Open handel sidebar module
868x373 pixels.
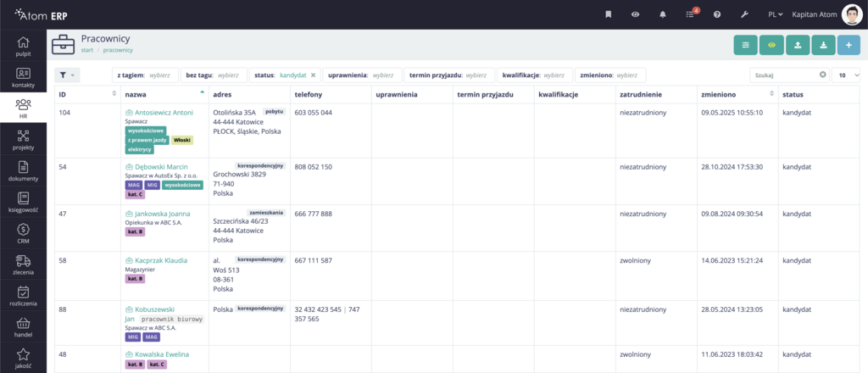[x=23, y=325]
